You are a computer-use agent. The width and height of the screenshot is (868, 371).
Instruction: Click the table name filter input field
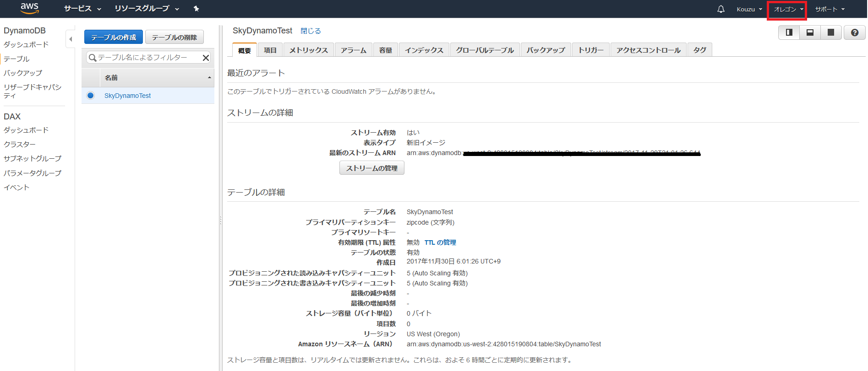tap(148, 58)
